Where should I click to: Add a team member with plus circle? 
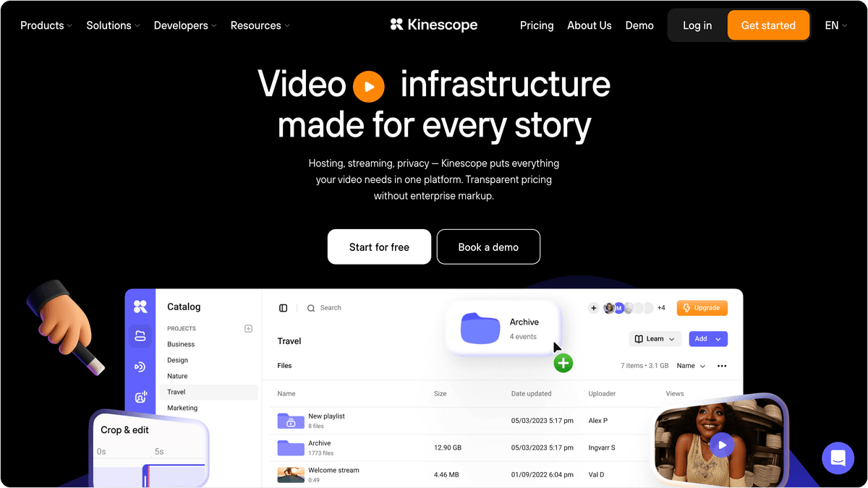[x=594, y=308]
